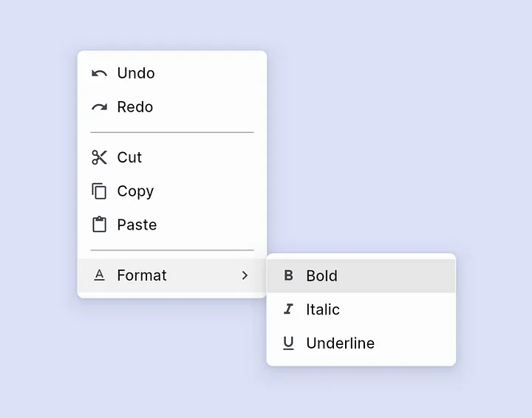The height and width of the screenshot is (418, 532).
Task: Click the slanted I italic icon
Action: (288, 309)
